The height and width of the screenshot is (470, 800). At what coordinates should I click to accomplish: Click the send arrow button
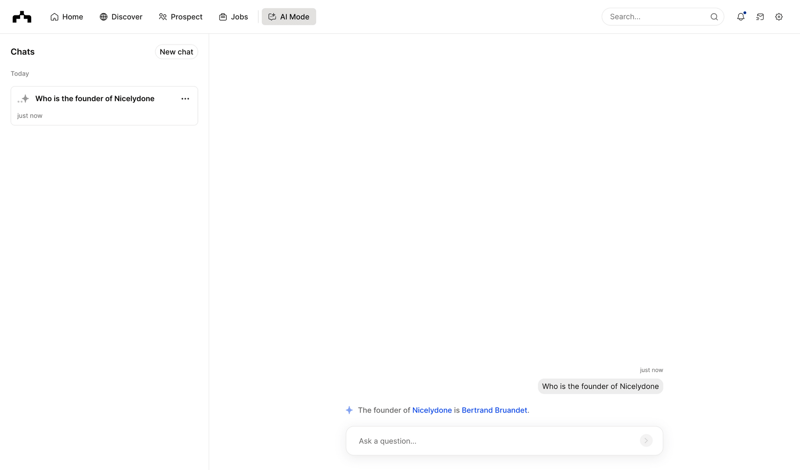click(646, 440)
